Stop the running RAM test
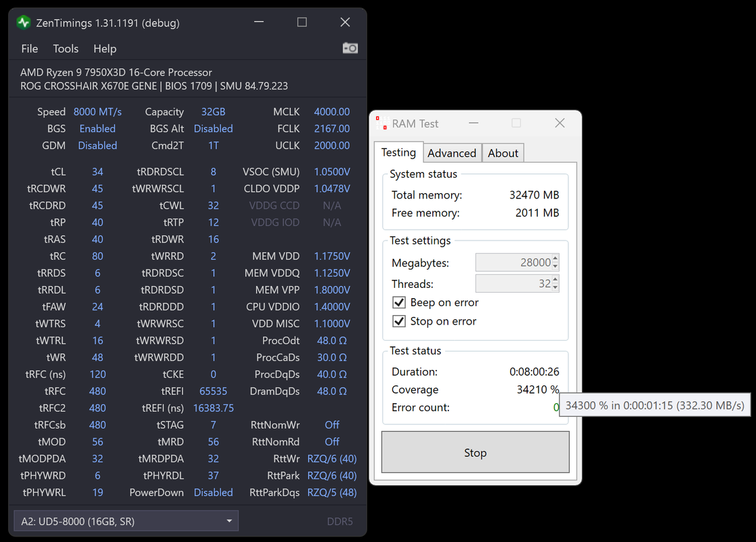 click(x=476, y=453)
